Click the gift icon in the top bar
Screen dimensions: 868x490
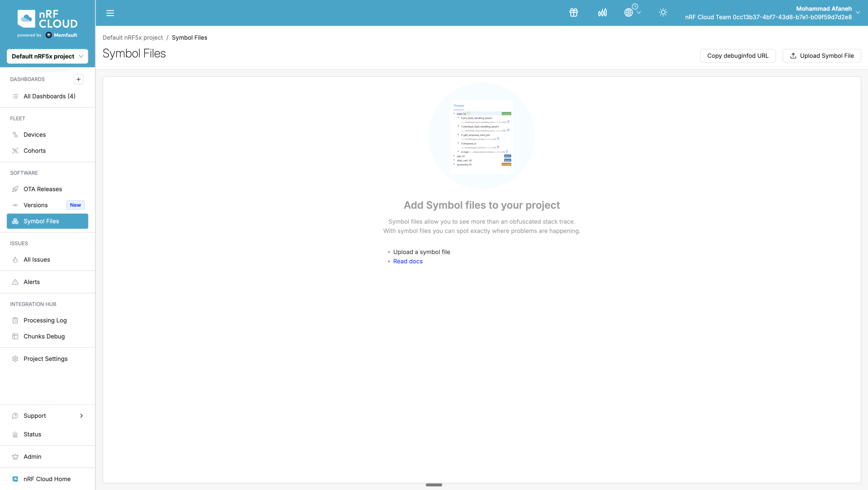tap(574, 13)
